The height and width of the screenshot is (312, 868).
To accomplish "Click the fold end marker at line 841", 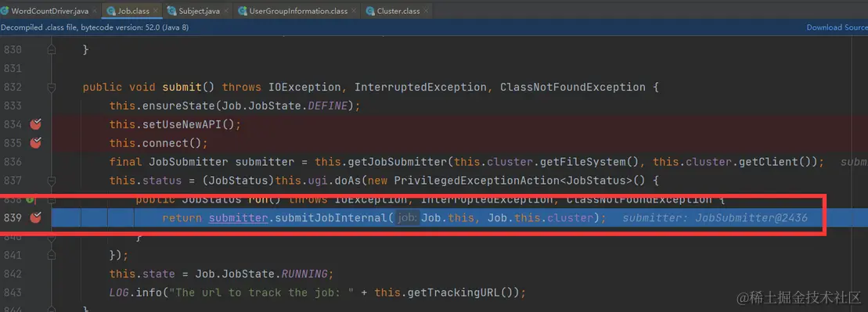I will point(52,255).
